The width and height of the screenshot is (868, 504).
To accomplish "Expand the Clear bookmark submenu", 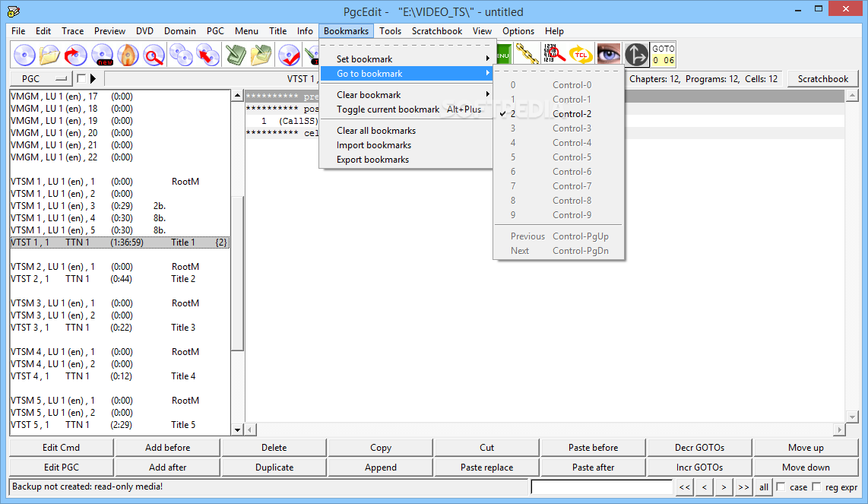I will click(x=408, y=95).
